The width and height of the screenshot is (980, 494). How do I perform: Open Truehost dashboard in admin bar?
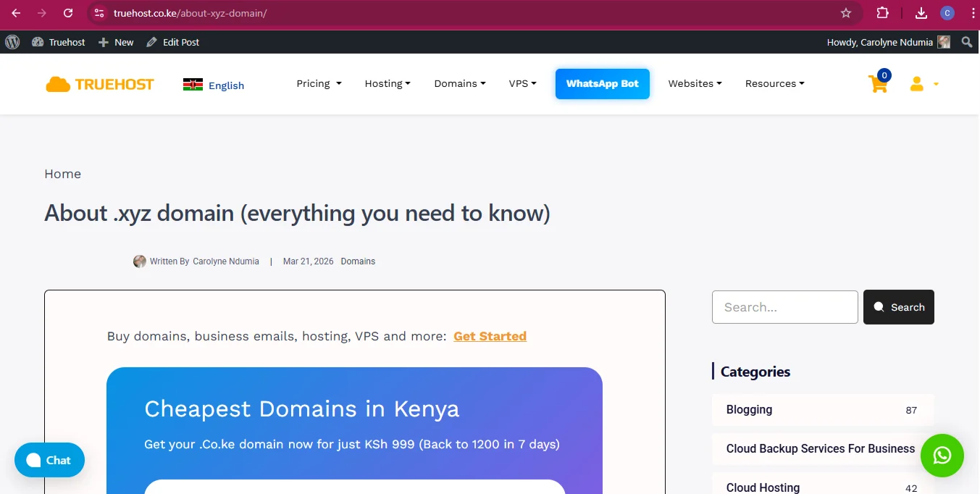(x=59, y=42)
